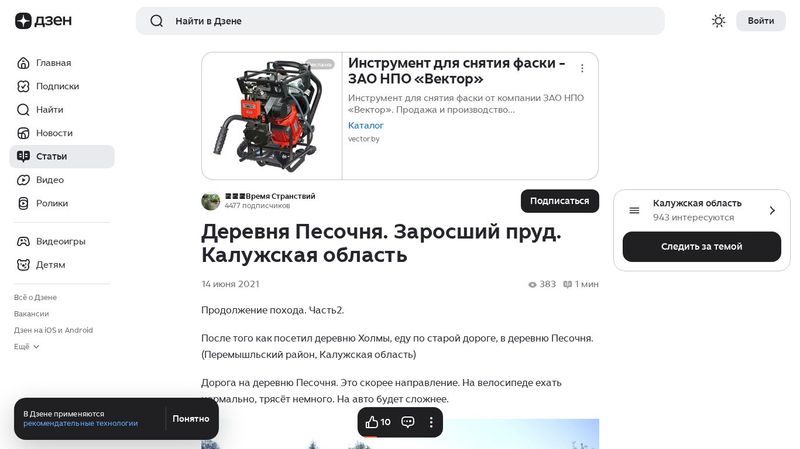The height and width of the screenshot is (449, 800).
Task: Open Главная from the sidebar
Action: click(53, 63)
